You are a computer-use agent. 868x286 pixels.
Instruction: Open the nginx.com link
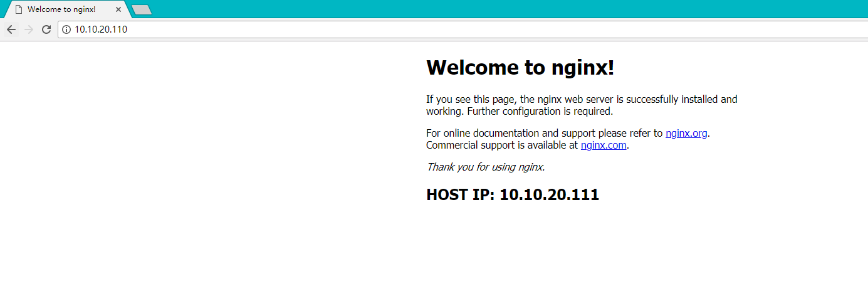point(604,145)
